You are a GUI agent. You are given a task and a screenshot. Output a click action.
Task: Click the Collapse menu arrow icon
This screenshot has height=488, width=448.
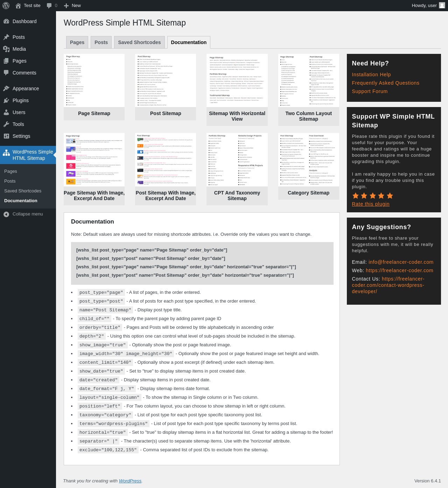pos(6,214)
